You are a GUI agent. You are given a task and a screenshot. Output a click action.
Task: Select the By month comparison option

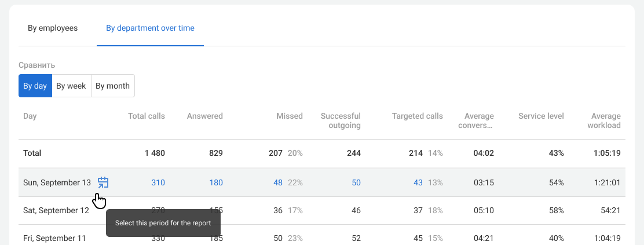coord(112,86)
